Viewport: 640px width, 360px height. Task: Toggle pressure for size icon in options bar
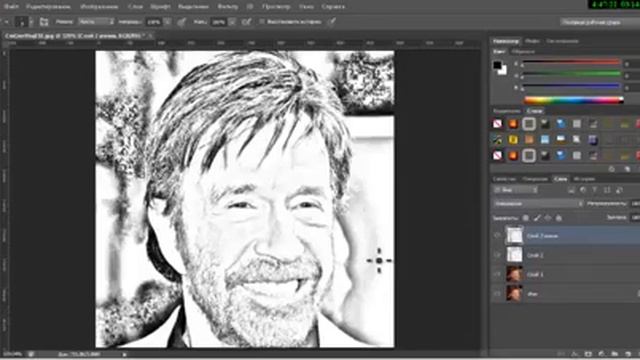point(331,22)
